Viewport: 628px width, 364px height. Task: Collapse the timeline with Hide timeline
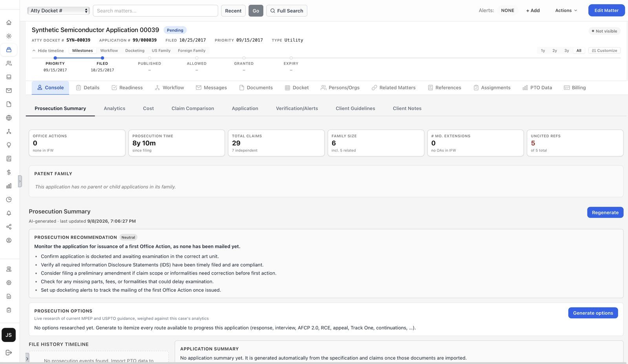(48, 51)
